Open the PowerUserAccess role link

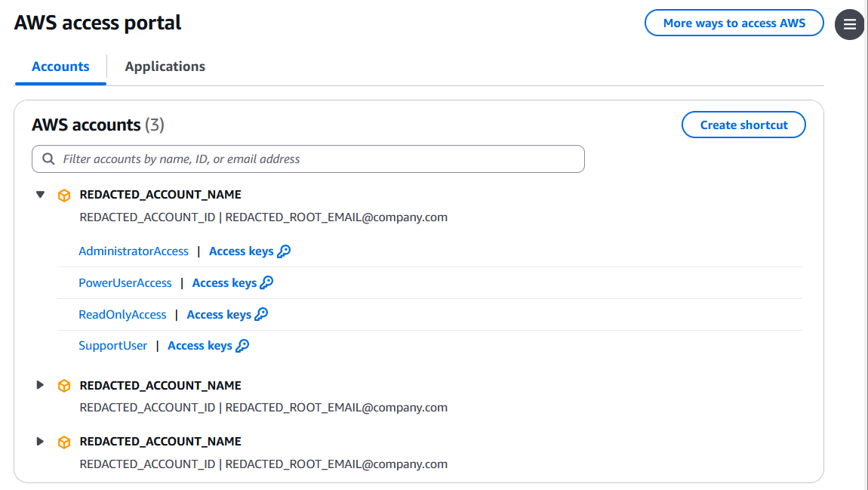[x=125, y=283]
